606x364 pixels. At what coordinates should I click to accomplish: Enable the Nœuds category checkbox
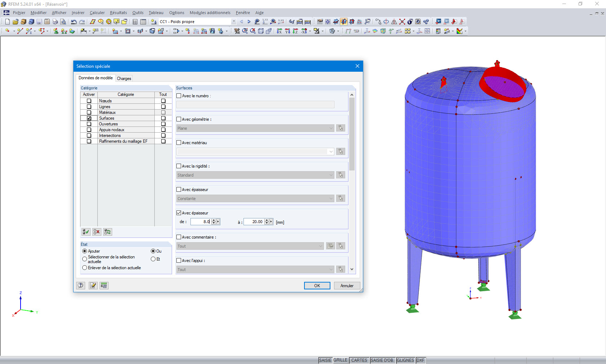(x=88, y=101)
